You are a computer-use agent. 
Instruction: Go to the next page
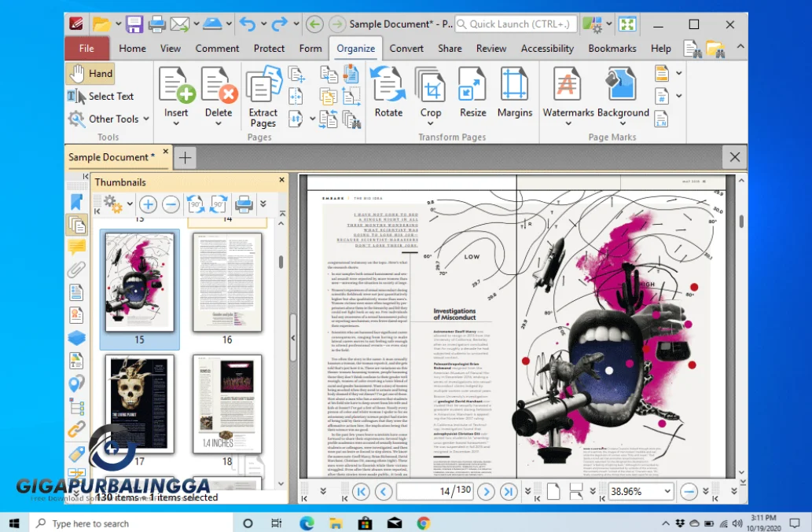pos(486,491)
